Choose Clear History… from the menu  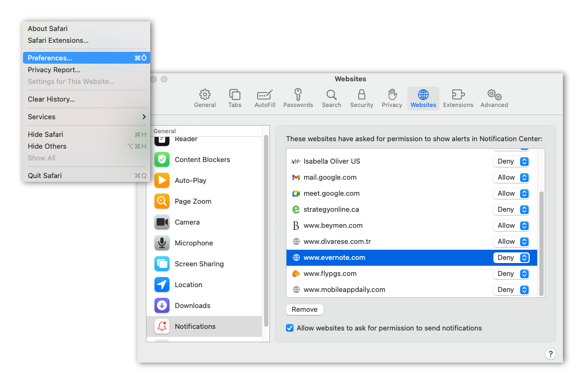pos(51,99)
